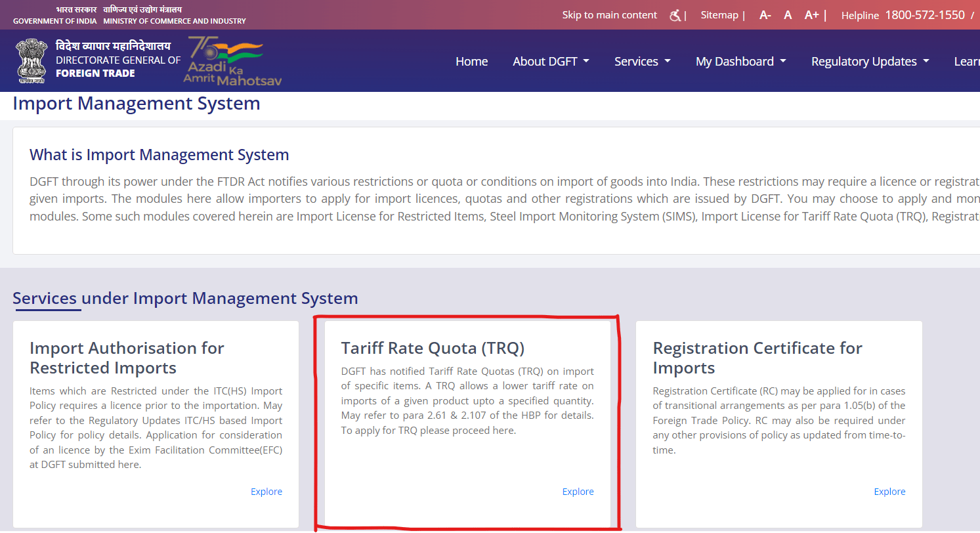Image resolution: width=980 pixels, height=533 pixels.
Task: Explore Registration Certificate for Imports
Action: tap(889, 492)
